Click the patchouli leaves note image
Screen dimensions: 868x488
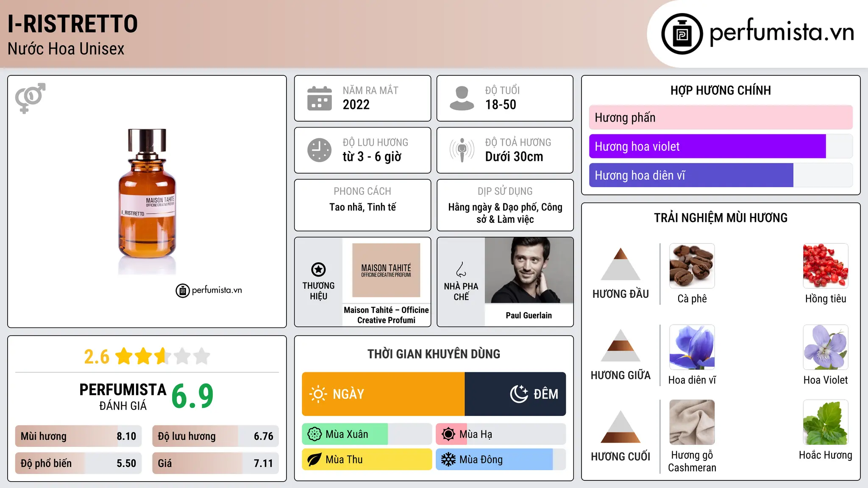(826, 422)
